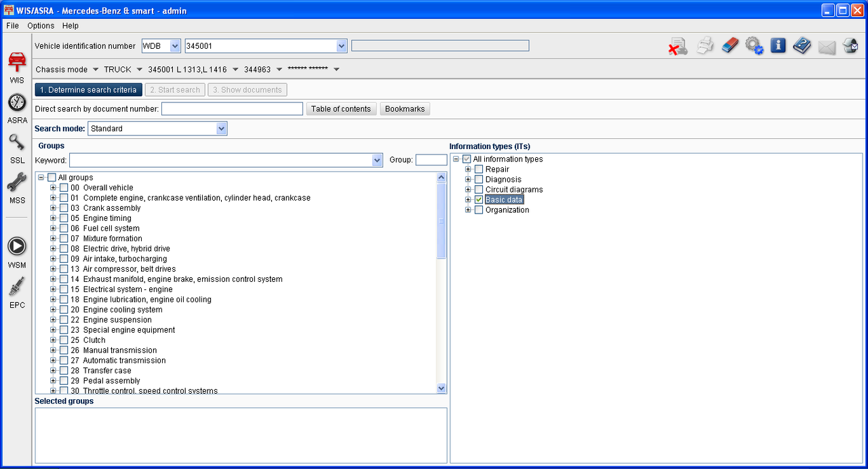Select step 3 Show documents

[x=248, y=89]
